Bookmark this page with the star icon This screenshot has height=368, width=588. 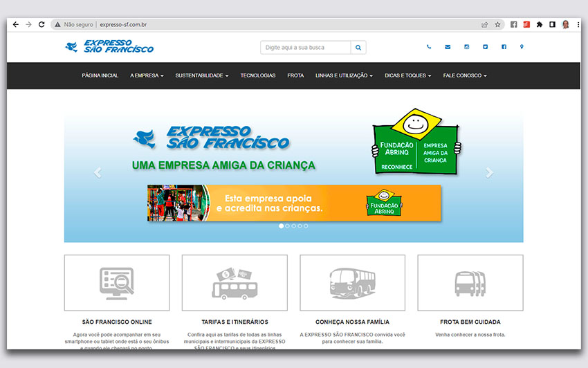tap(497, 24)
